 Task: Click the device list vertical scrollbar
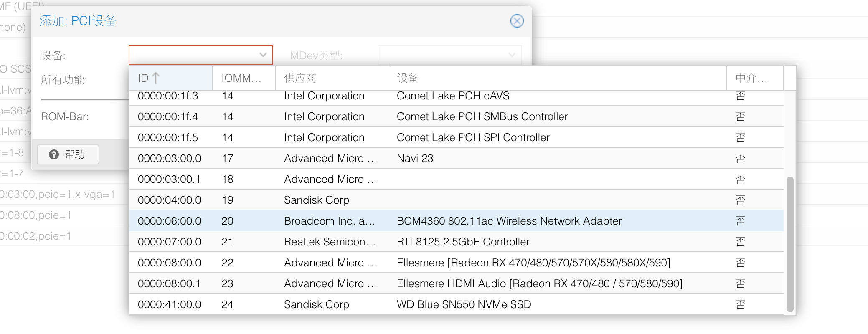(x=790, y=244)
